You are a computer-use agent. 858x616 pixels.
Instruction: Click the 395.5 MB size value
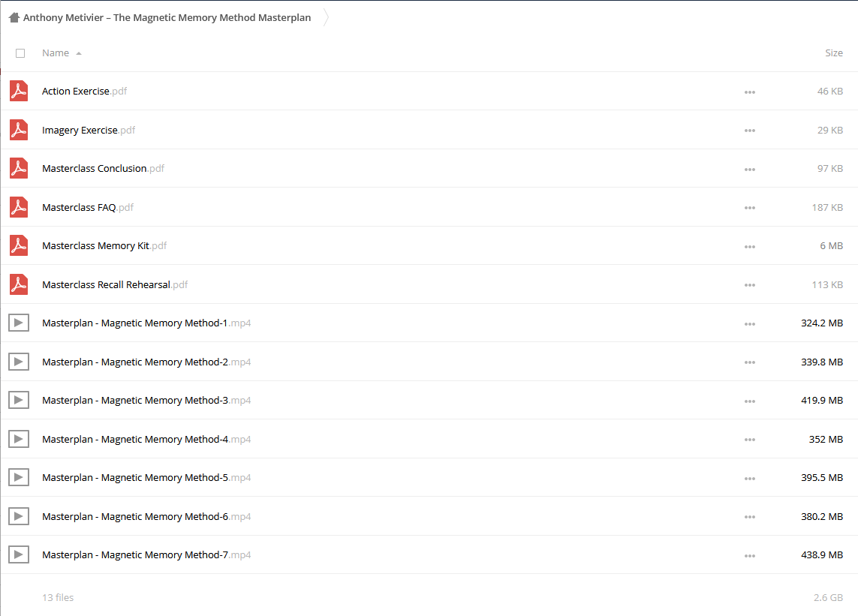tap(822, 478)
